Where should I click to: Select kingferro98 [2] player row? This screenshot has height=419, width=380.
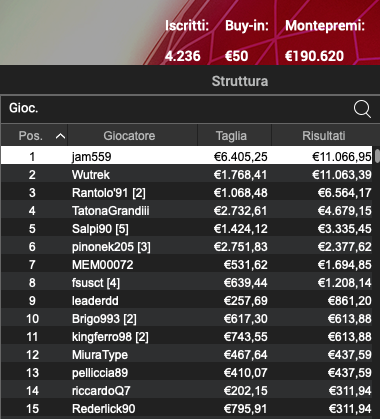(x=187, y=337)
